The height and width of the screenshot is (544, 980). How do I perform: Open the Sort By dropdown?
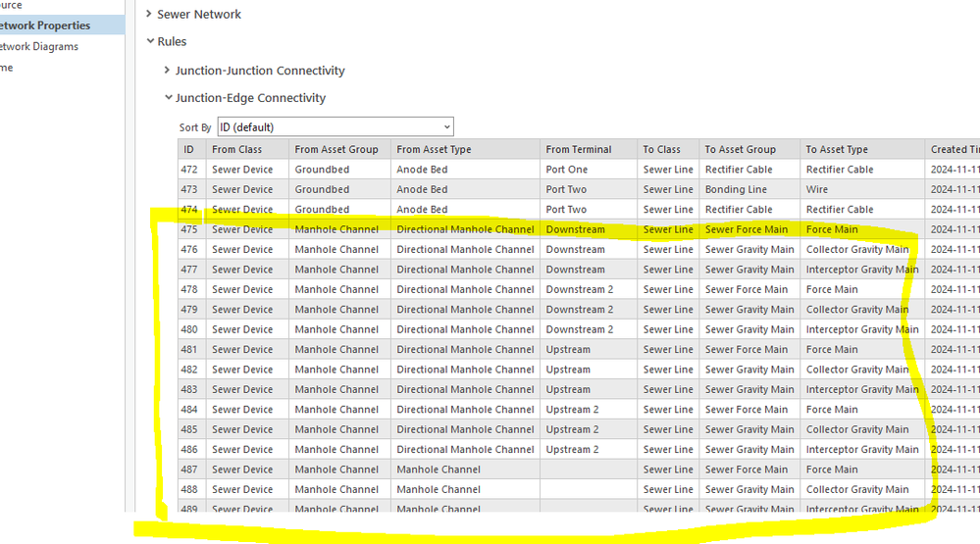click(x=335, y=126)
